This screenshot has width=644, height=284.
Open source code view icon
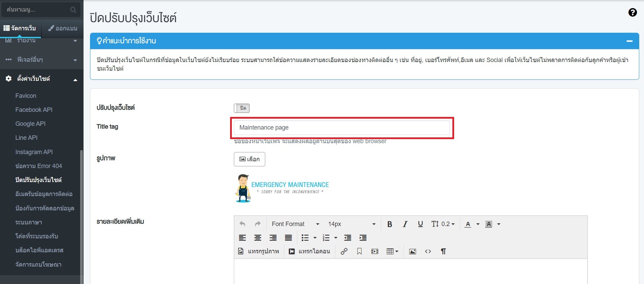(428, 251)
